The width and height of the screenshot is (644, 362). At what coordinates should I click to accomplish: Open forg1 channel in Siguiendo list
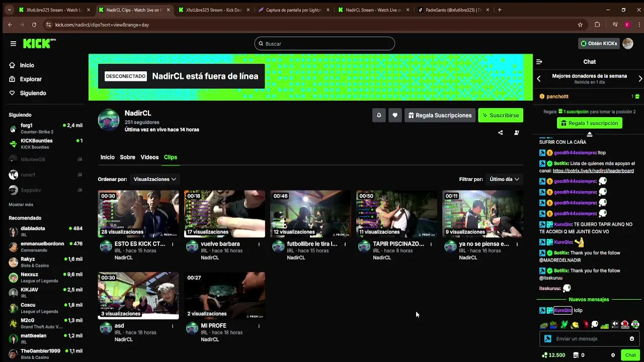point(45,128)
